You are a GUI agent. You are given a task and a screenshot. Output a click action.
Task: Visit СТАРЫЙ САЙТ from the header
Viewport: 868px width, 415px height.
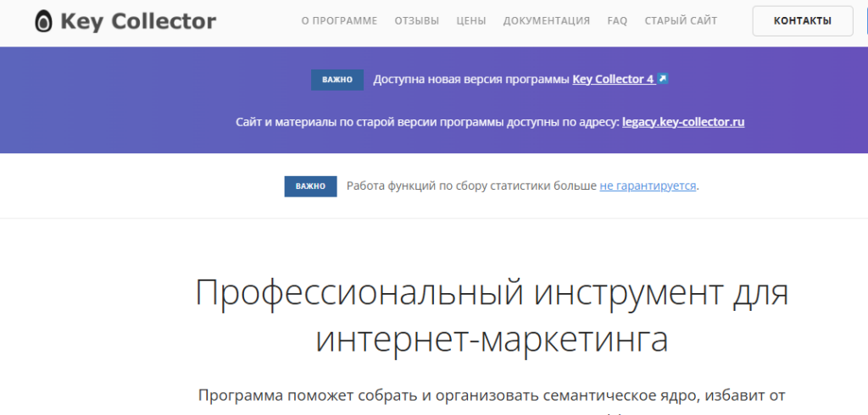681,21
